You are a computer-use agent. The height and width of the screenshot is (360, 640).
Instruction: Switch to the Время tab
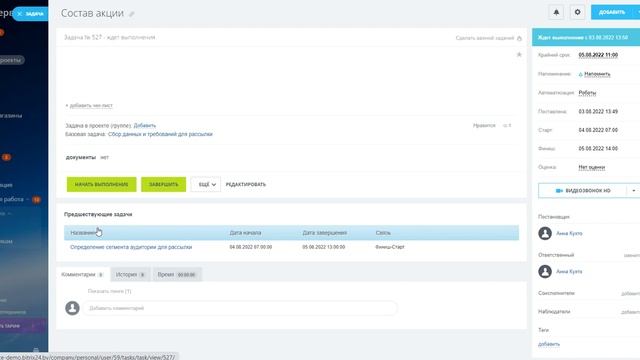pyautogui.click(x=177, y=275)
